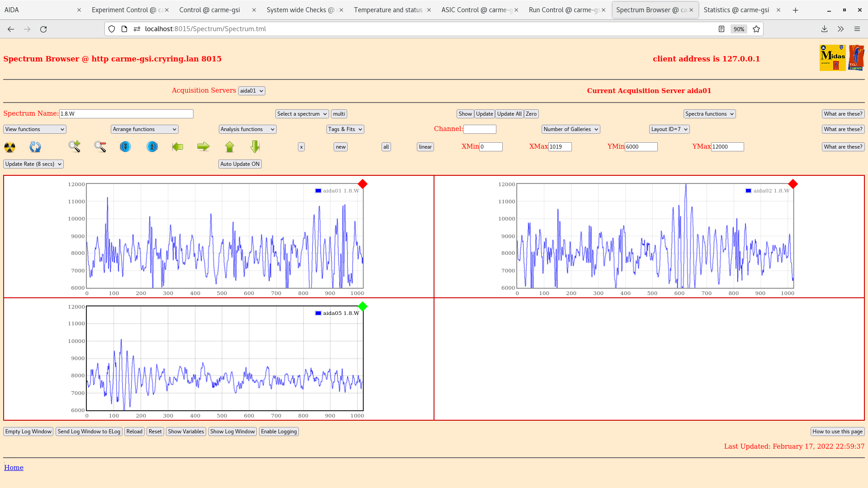Viewport: 868px width, 488px height.
Task: Switch to the Run Control tab
Action: point(564,10)
